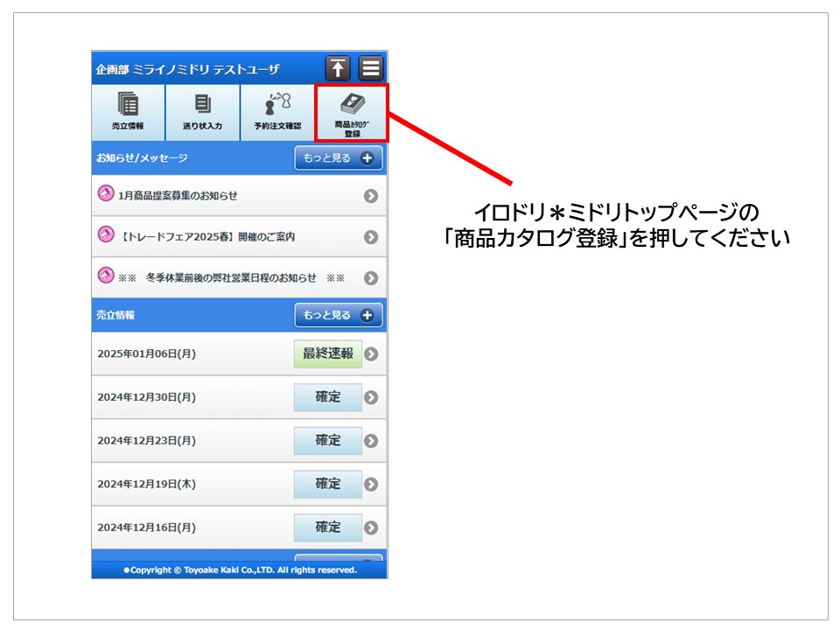
Task: Open 予約注文確認 icon
Action: [276, 113]
